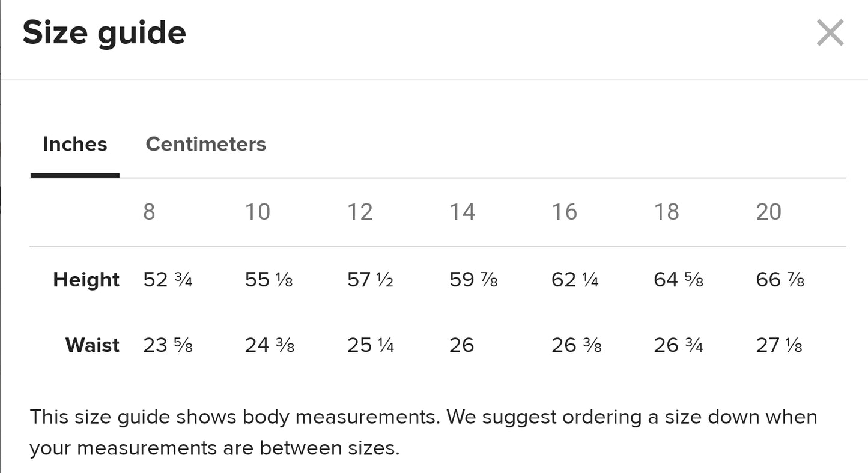Click the size 12 column header

click(x=360, y=212)
